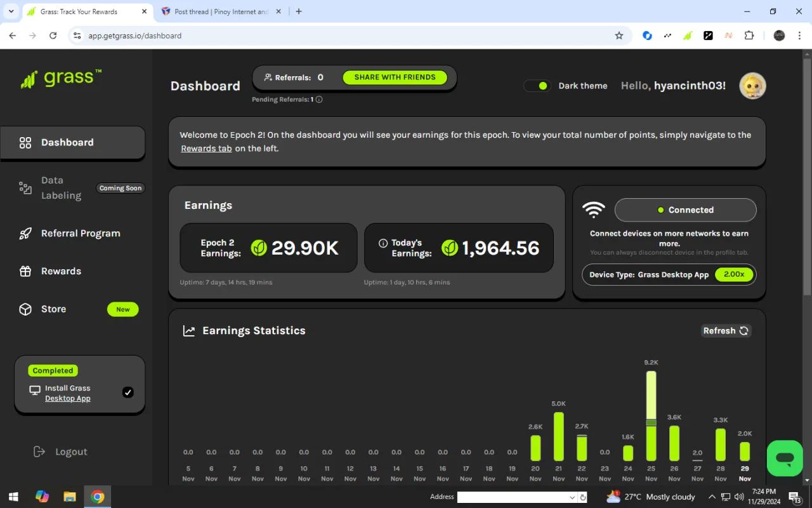812x508 pixels.
Task: Open the Dashboard sidebar item
Action: (x=73, y=142)
